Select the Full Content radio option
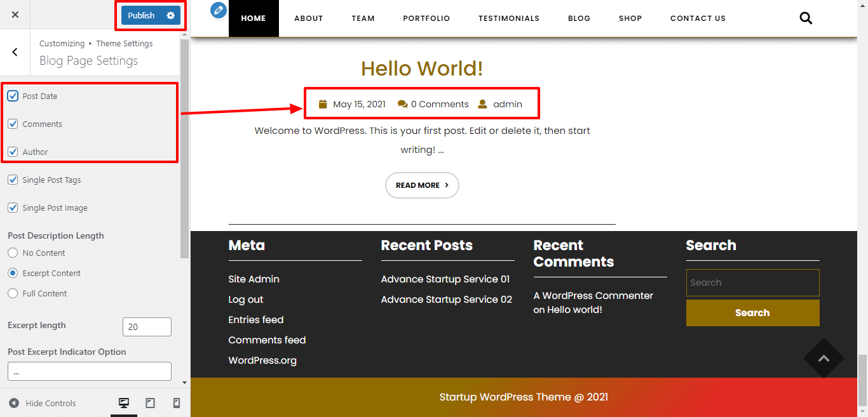 (x=13, y=293)
